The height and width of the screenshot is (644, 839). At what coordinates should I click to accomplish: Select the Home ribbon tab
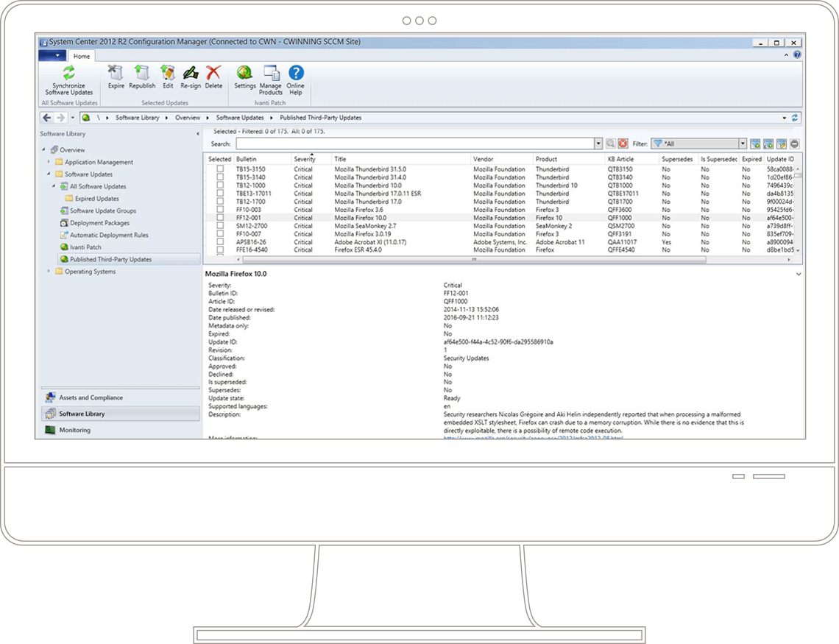[82, 56]
